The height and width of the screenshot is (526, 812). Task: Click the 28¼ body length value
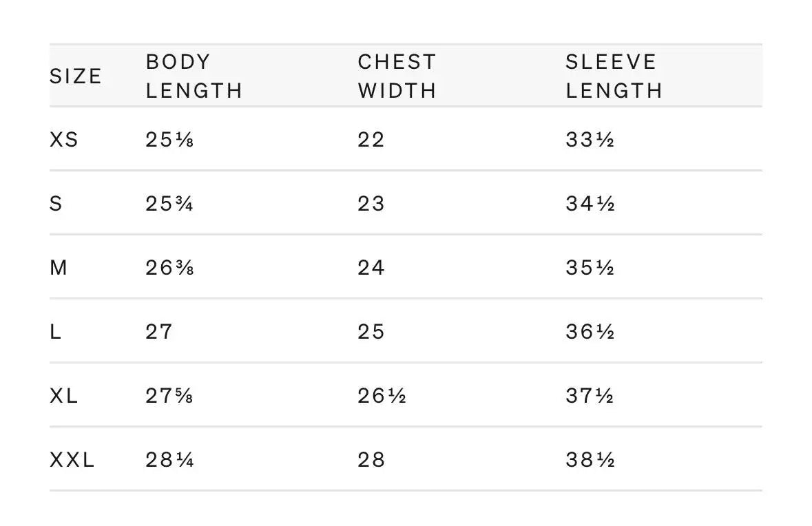click(169, 460)
